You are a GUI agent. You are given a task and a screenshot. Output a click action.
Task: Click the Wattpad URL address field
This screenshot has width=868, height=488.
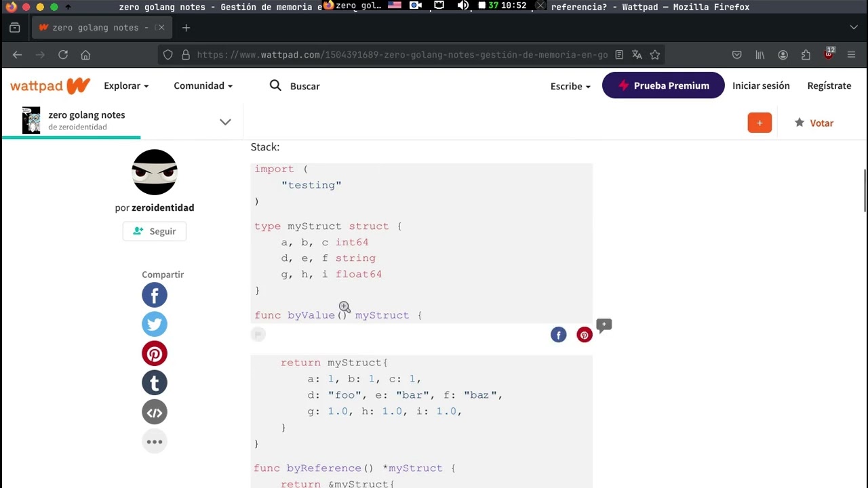(x=402, y=55)
